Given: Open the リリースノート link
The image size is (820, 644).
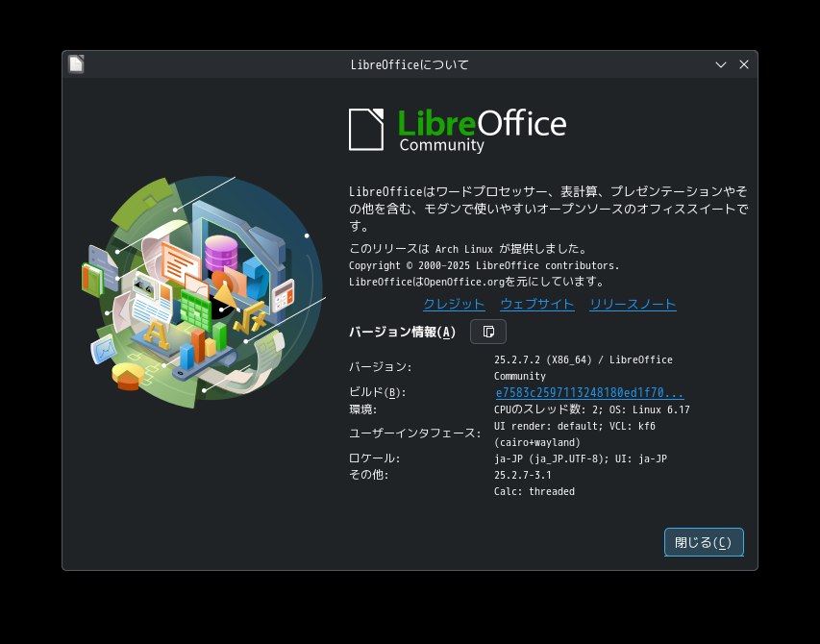Looking at the screenshot, I should pos(633,305).
